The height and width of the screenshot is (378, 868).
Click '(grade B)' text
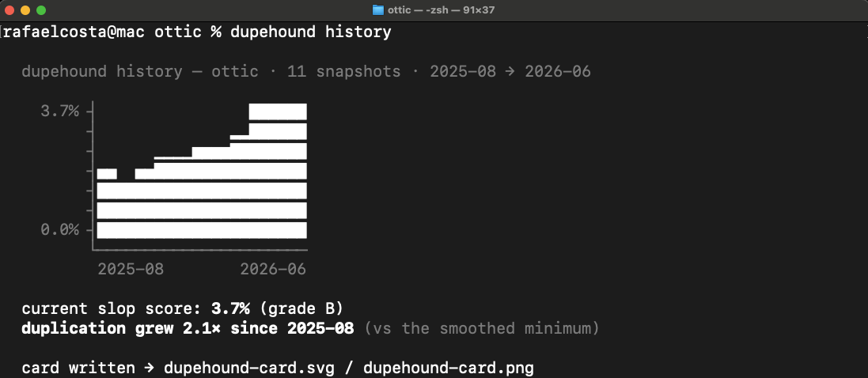pyautogui.click(x=301, y=309)
